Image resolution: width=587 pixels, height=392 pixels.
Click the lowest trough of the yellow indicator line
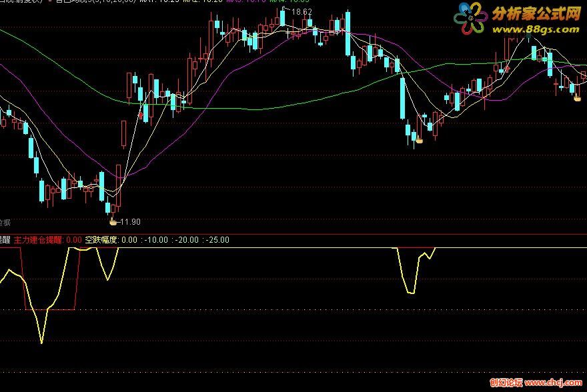41,341
